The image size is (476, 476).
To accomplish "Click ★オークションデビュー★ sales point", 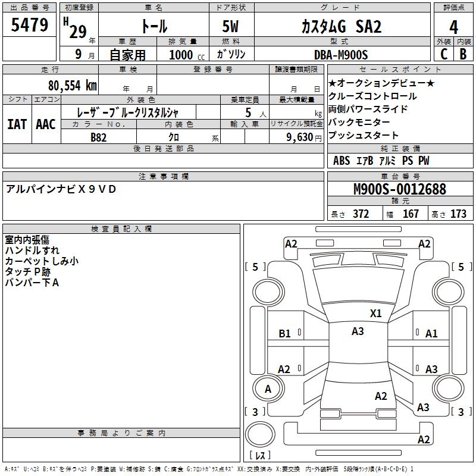I will (381, 83).
